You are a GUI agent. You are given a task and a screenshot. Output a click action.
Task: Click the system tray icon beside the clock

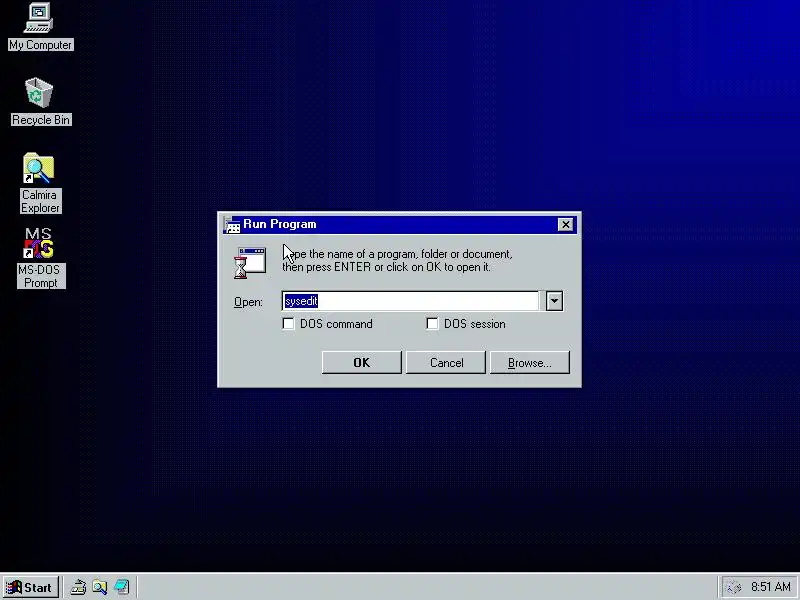coord(734,587)
